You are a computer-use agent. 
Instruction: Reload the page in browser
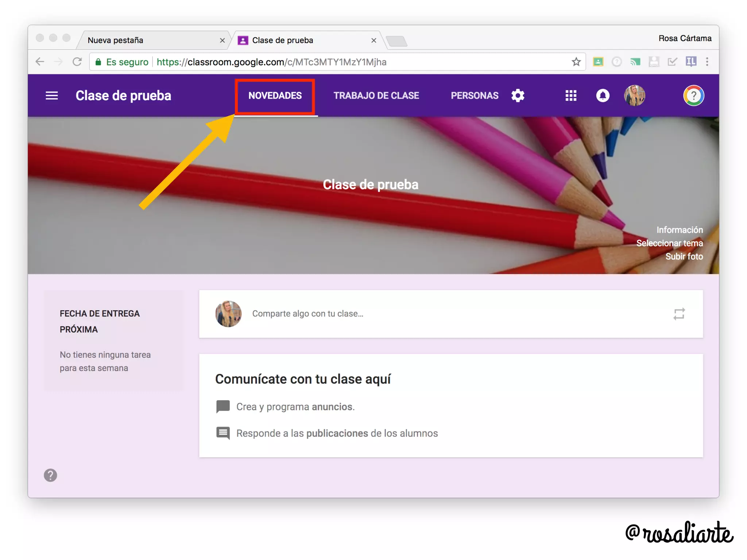[x=77, y=62]
